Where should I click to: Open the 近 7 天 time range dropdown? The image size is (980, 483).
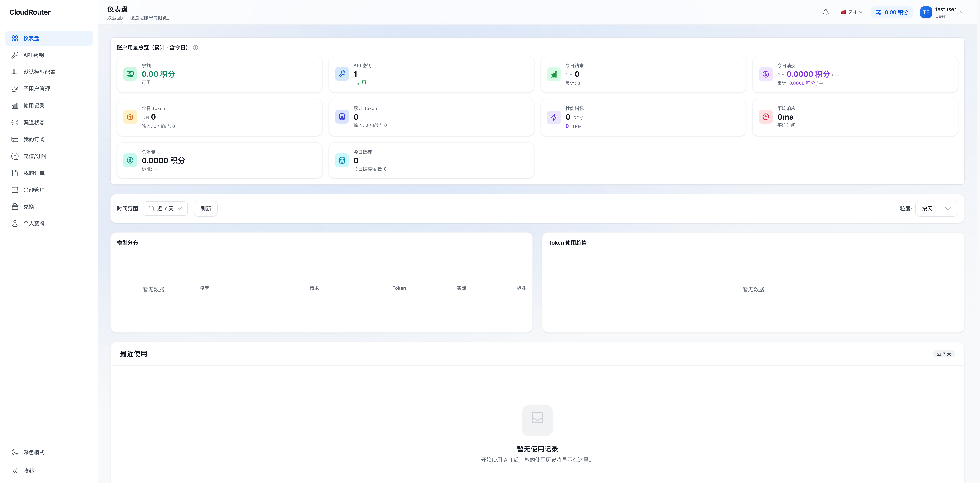(166, 209)
